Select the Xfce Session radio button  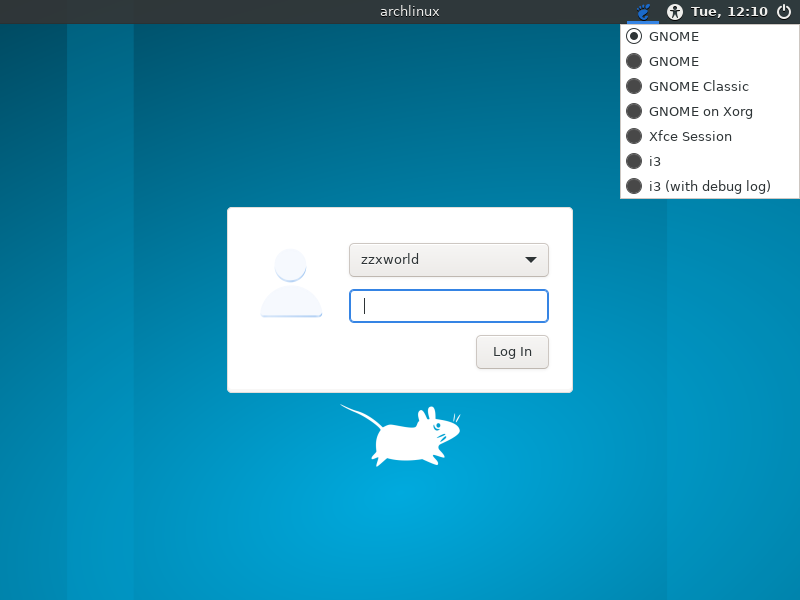(634, 136)
